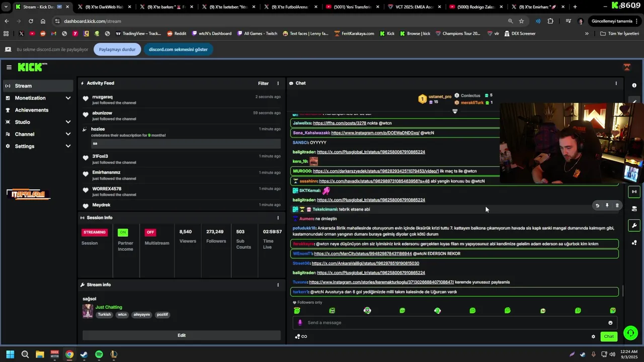The width and height of the screenshot is (644, 362).
Task: Open the browser tab list dropdown
Action: pos(6,7)
